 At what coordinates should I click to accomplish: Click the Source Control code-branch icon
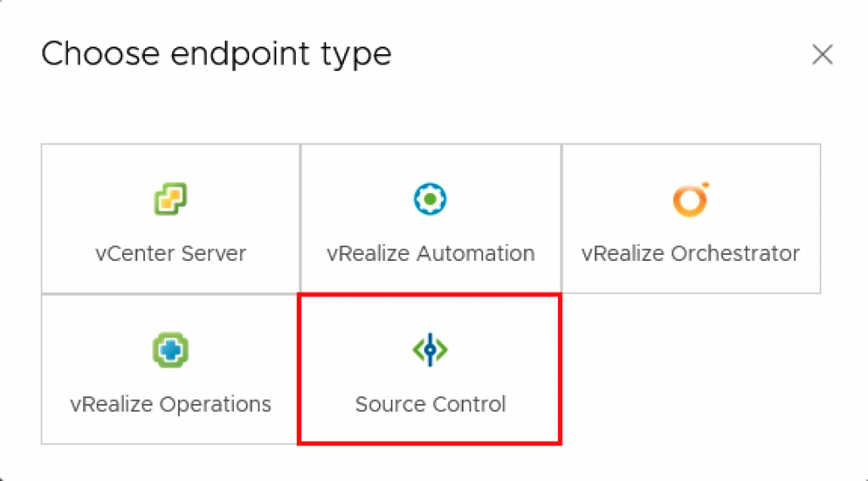(430, 350)
